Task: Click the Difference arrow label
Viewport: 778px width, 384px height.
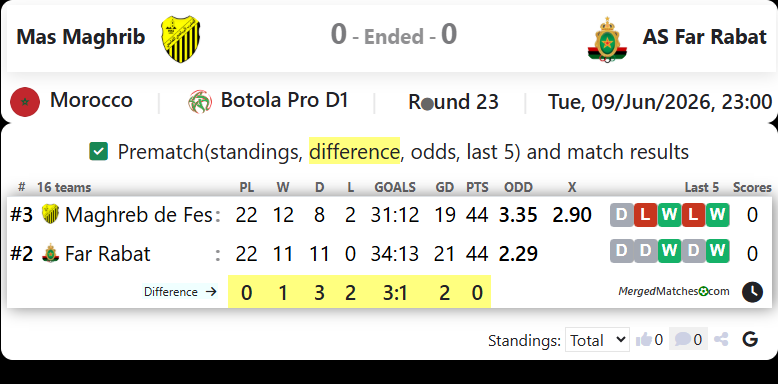Action: [x=181, y=292]
